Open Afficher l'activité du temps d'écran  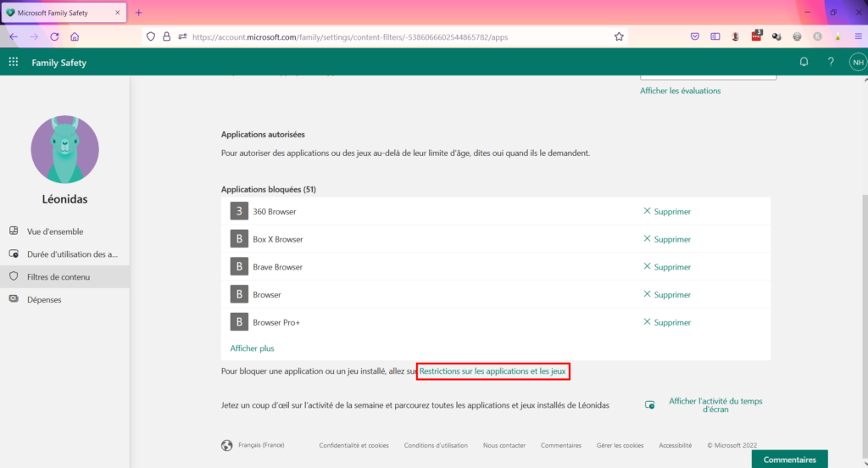pos(715,405)
